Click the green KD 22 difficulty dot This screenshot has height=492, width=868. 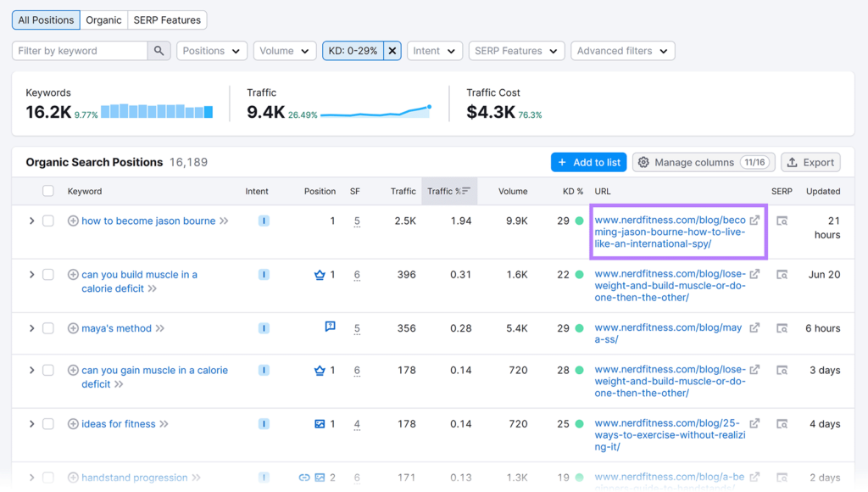579,274
